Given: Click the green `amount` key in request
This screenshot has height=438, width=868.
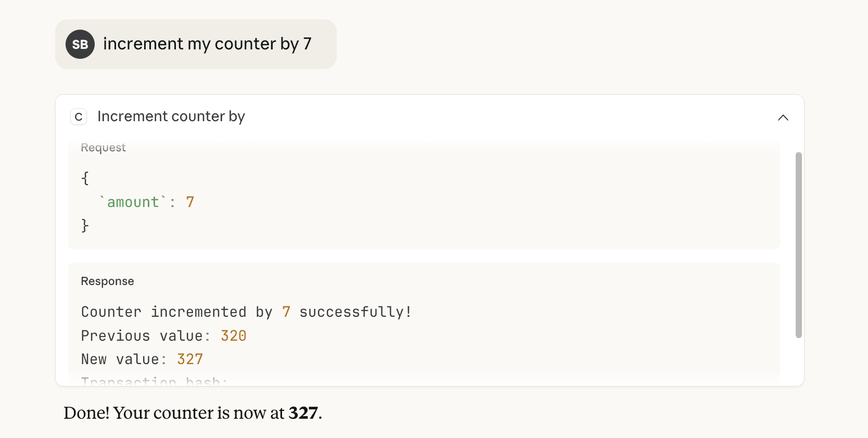Looking at the screenshot, I should [133, 202].
